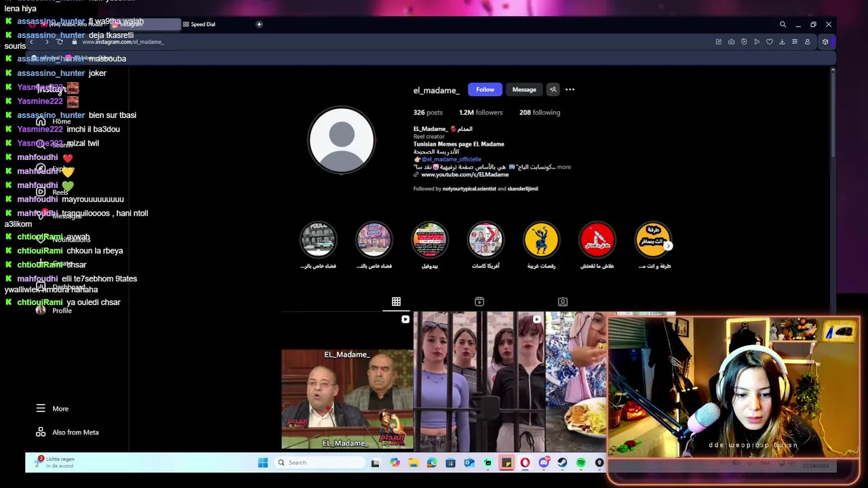This screenshot has width=868, height=488.
Task: Open the EL_Madame_ news meme post
Action: pos(347,382)
